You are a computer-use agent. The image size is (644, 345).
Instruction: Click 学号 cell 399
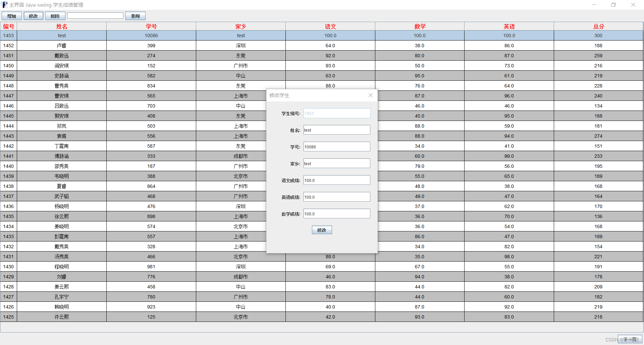tap(151, 46)
